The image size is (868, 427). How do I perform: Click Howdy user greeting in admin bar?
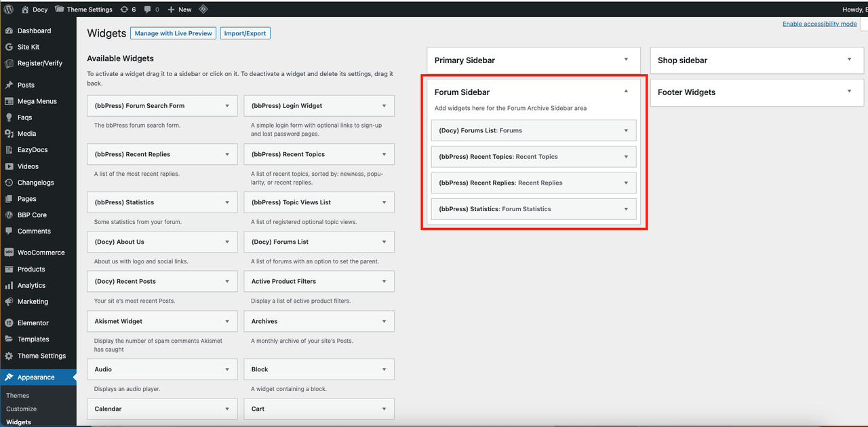[854, 10]
